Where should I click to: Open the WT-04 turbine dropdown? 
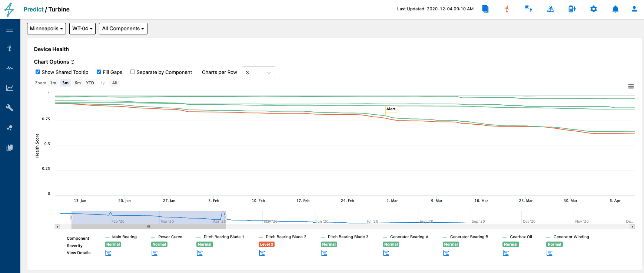tap(82, 28)
